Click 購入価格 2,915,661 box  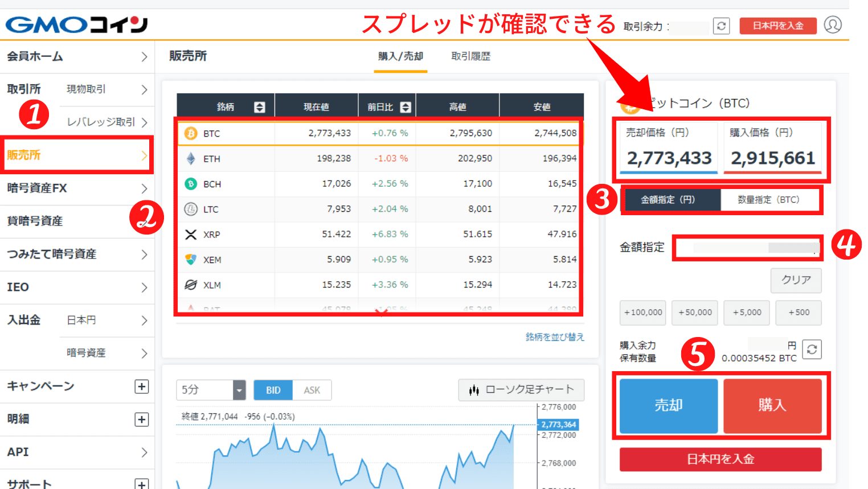tap(772, 148)
